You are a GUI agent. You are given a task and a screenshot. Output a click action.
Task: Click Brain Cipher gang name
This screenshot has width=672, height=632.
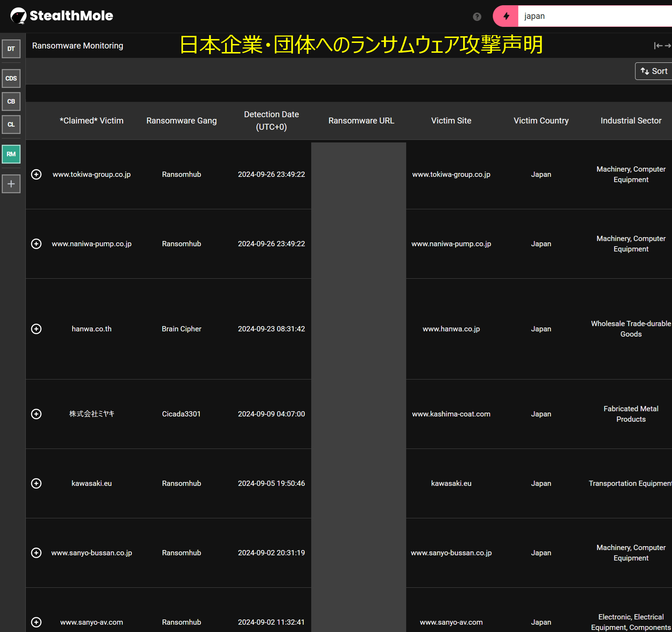[x=181, y=329]
